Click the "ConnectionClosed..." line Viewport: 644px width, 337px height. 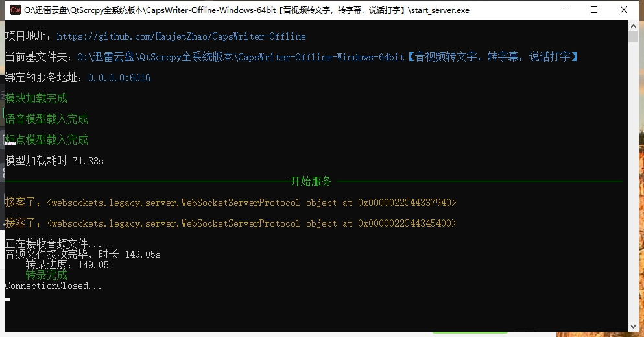(53, 286)
